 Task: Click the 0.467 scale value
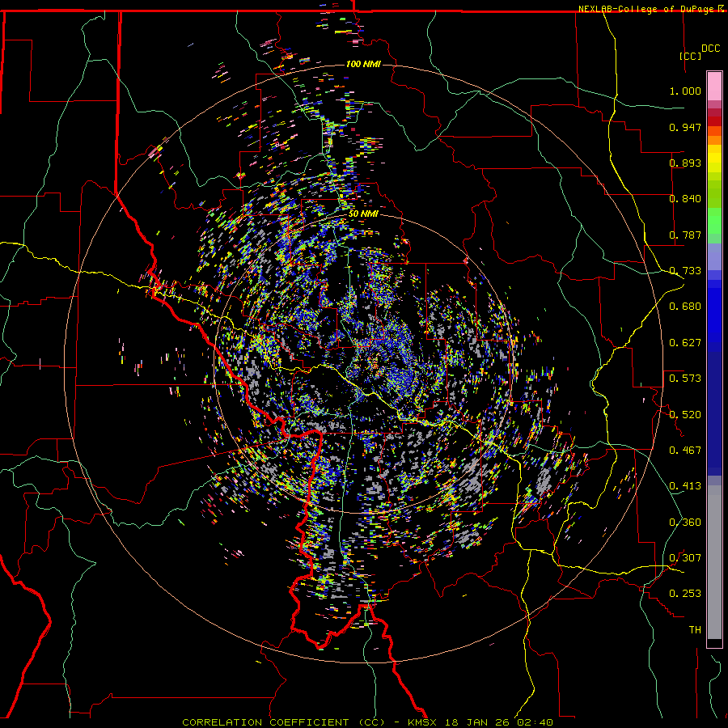point(685,450)
